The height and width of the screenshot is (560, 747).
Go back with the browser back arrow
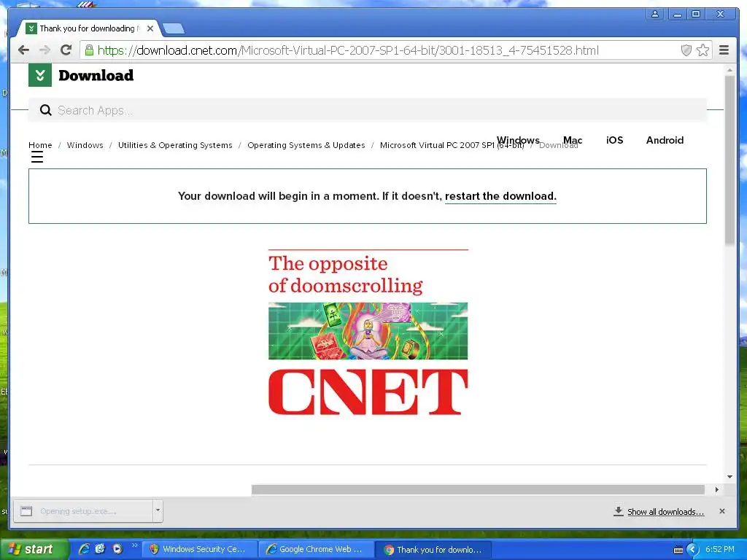(x=23, y=50)
